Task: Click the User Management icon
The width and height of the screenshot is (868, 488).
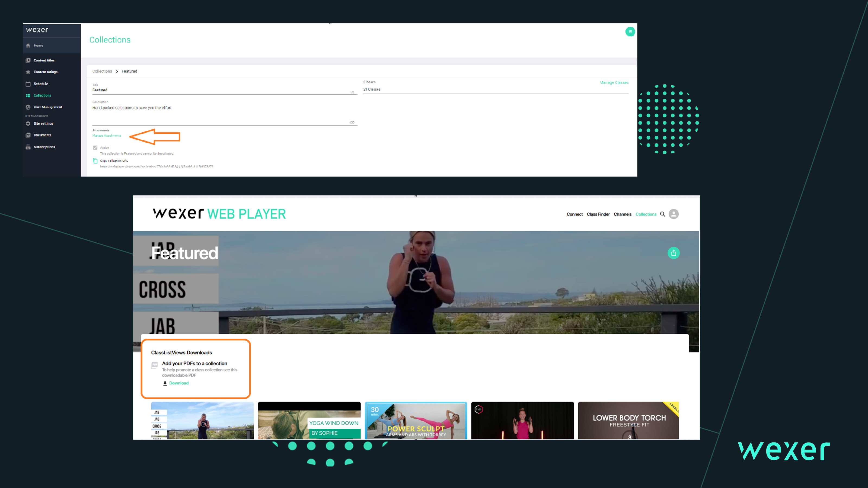Action: coord(28,107)
